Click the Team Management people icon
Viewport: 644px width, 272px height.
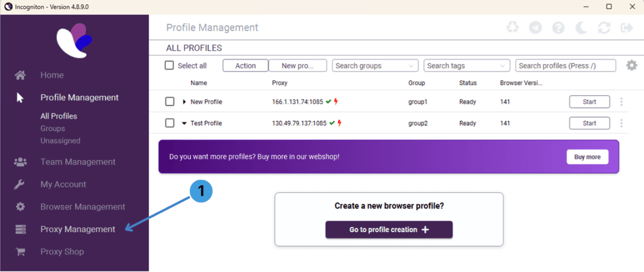(x=20, y=162)
